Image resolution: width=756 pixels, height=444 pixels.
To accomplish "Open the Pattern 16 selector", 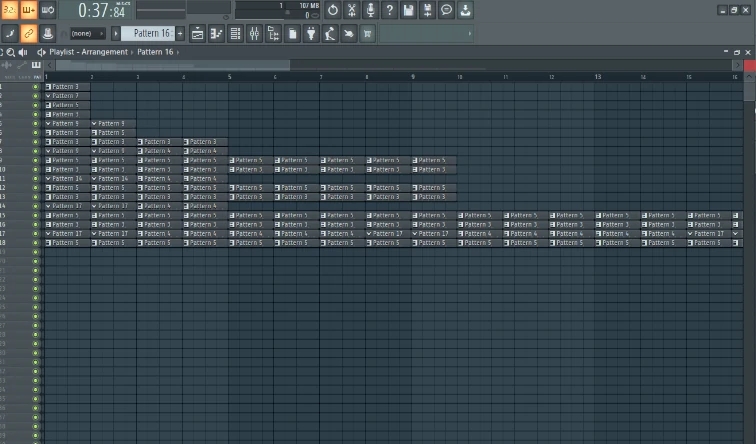I will (152, 34).
